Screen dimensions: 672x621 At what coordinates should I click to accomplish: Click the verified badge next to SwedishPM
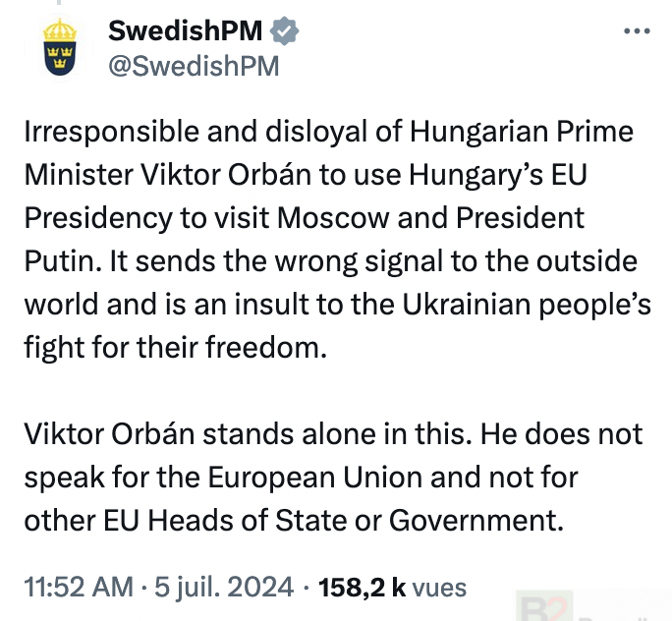pyautogui.click(x=284, y=30)
